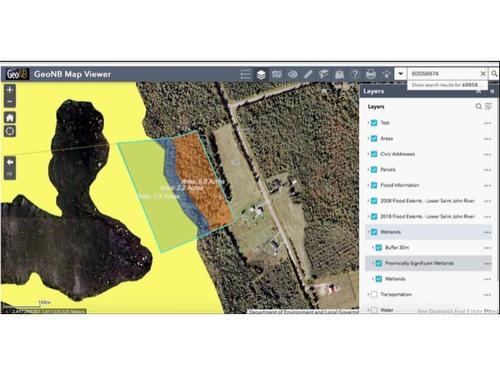Expand the Text layer arrow
The image size is (500, 375).
pyautogui.click(x=368, y=123)
